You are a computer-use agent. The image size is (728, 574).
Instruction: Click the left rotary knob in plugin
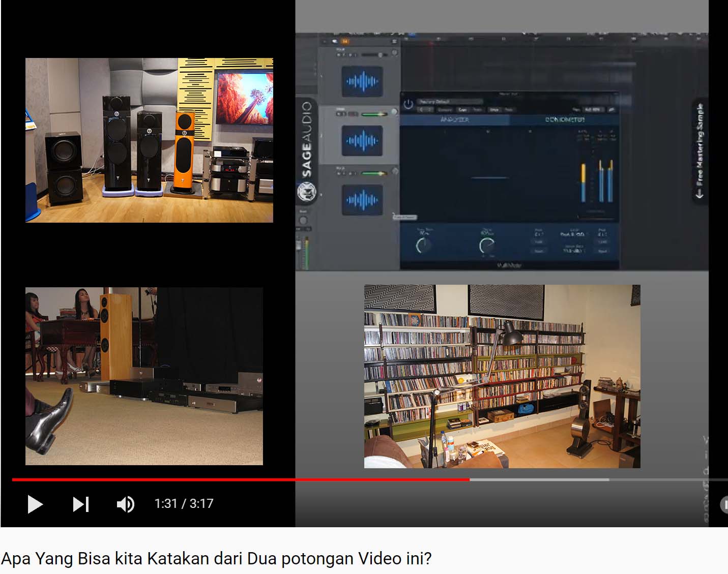(423, 246)
